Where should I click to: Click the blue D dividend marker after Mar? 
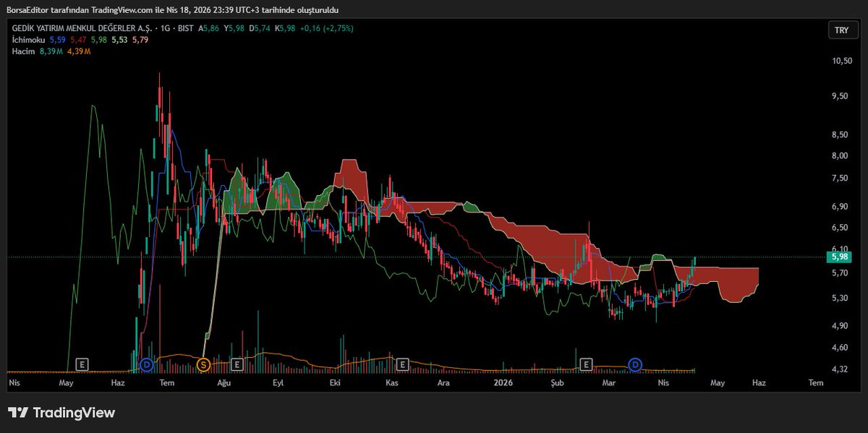pos(635,364)
